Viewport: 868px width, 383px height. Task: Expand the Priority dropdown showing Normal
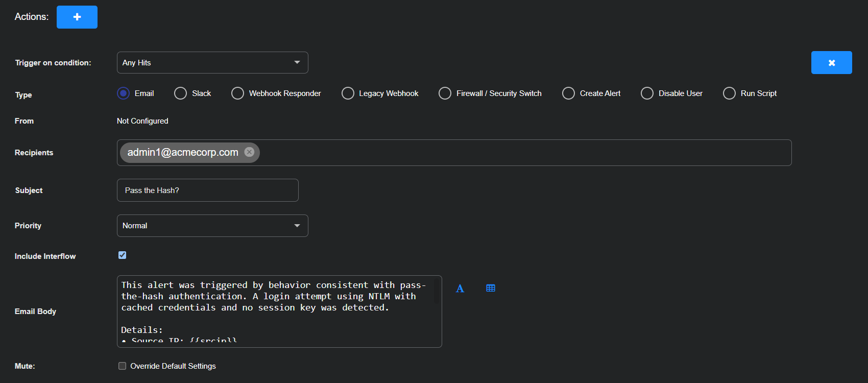(212, 226)
